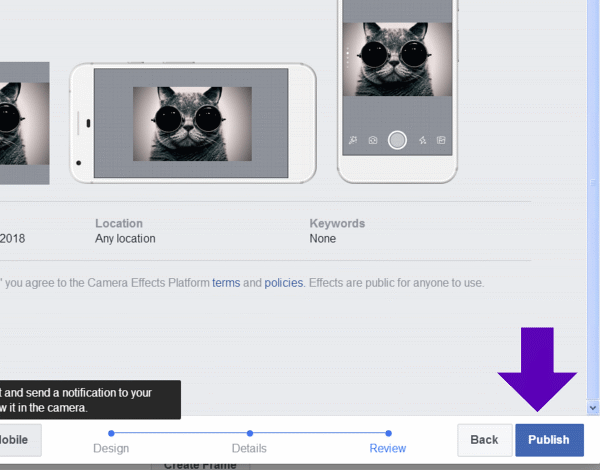Open the policies link
This screenshot has width=600, height=470.
pos(283,283)
